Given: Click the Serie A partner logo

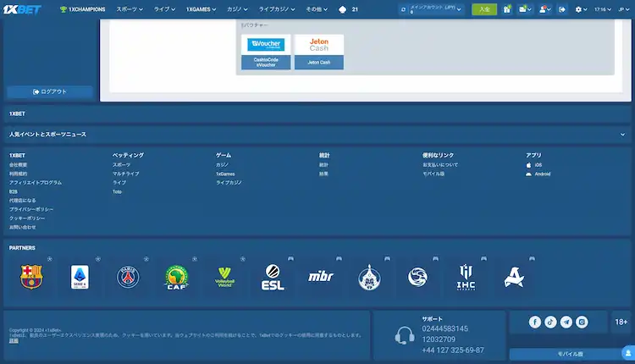Looking at the screenshot, I should pos(80,277).
